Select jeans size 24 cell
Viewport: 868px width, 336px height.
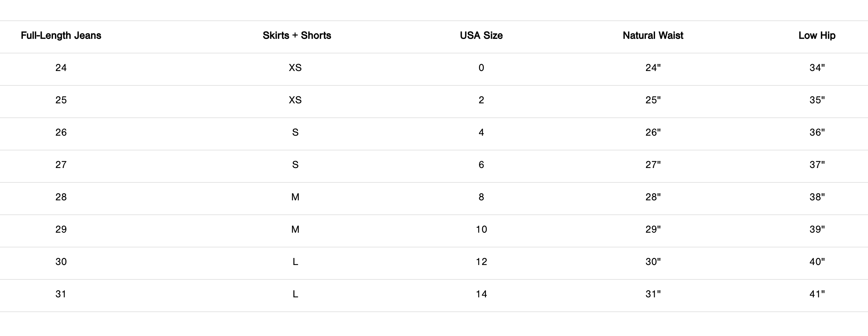tap(61, 68)
